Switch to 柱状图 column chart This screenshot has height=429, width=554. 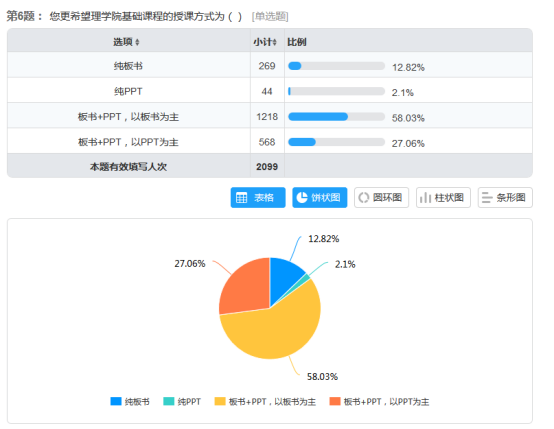[443, 198]
